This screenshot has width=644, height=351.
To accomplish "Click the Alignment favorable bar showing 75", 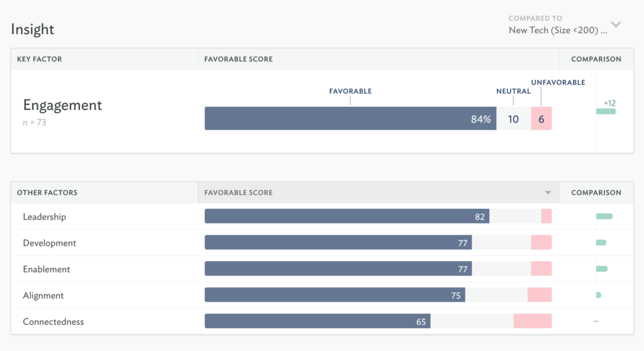I will point(335,295).
